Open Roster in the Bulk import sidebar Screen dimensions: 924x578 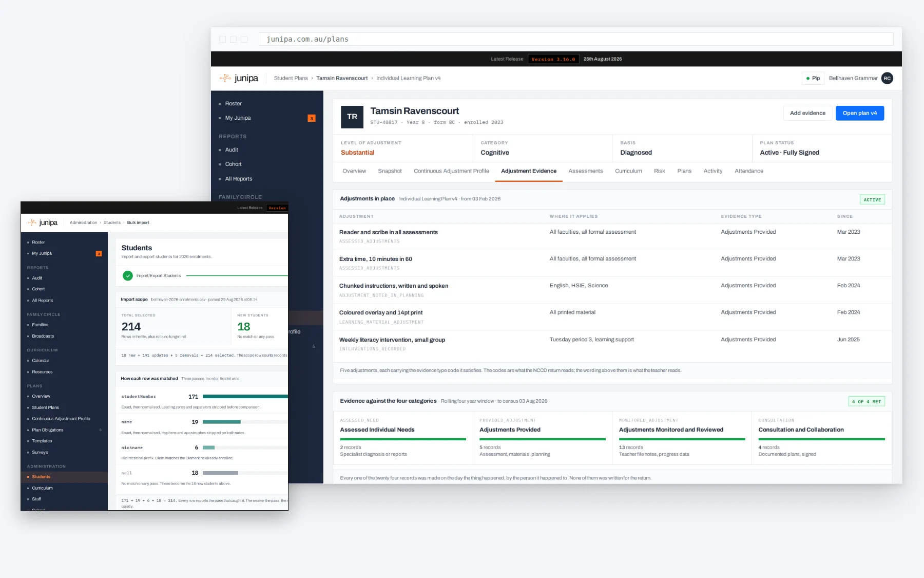[38, 242]
